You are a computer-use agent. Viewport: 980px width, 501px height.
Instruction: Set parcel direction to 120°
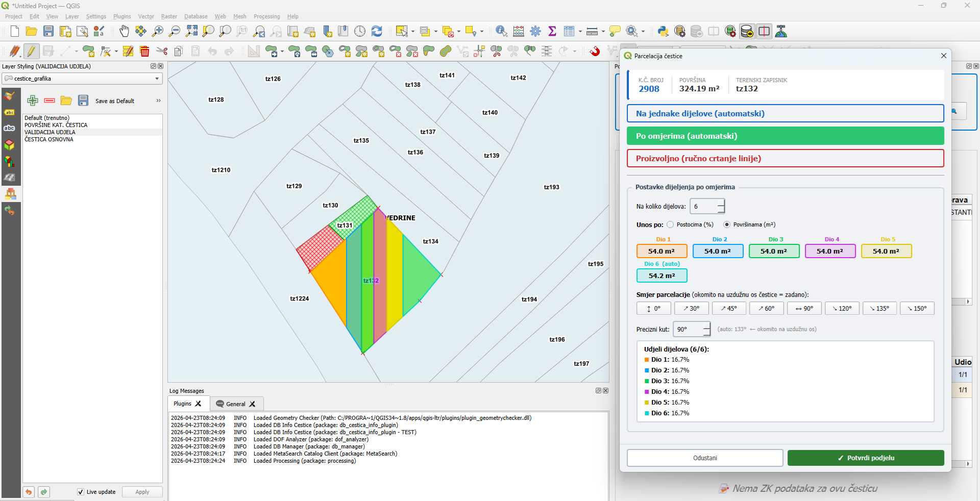click(842, 308)
